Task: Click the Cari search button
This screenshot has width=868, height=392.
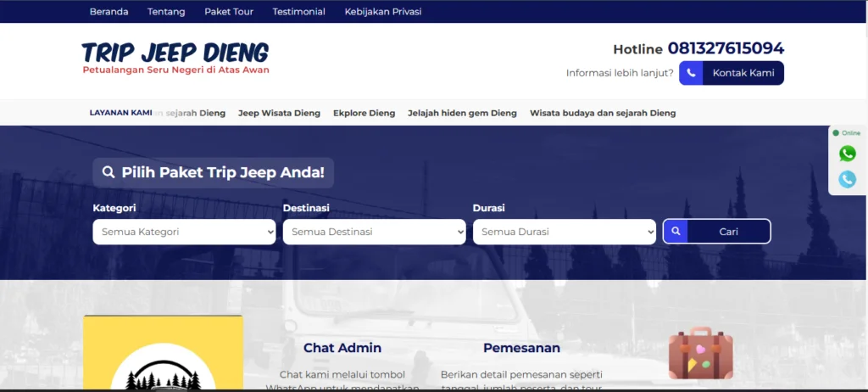Action: (x=717, y=232)
